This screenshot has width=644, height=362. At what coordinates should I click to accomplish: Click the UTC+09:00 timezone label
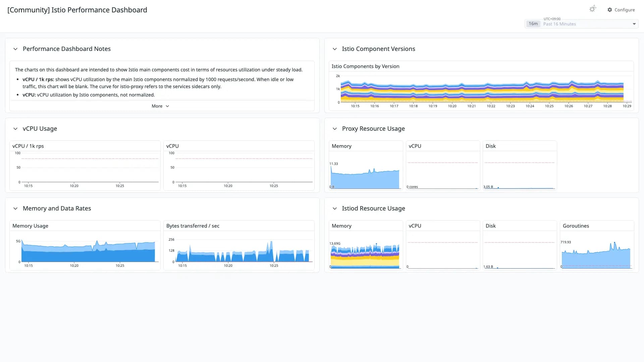pos(552,19)
